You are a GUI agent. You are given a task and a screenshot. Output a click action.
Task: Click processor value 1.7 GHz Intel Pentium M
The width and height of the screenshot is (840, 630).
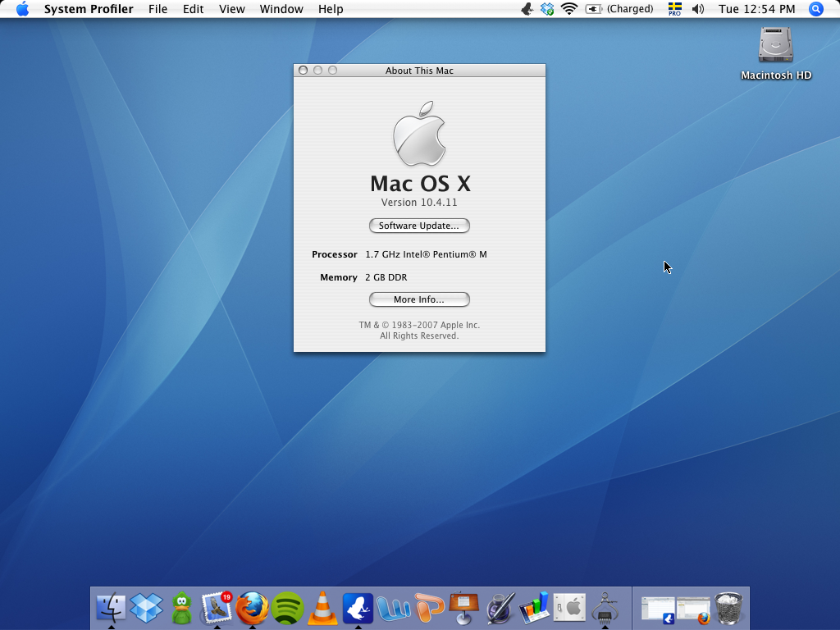pyautogui.click(x=427, y=254)
